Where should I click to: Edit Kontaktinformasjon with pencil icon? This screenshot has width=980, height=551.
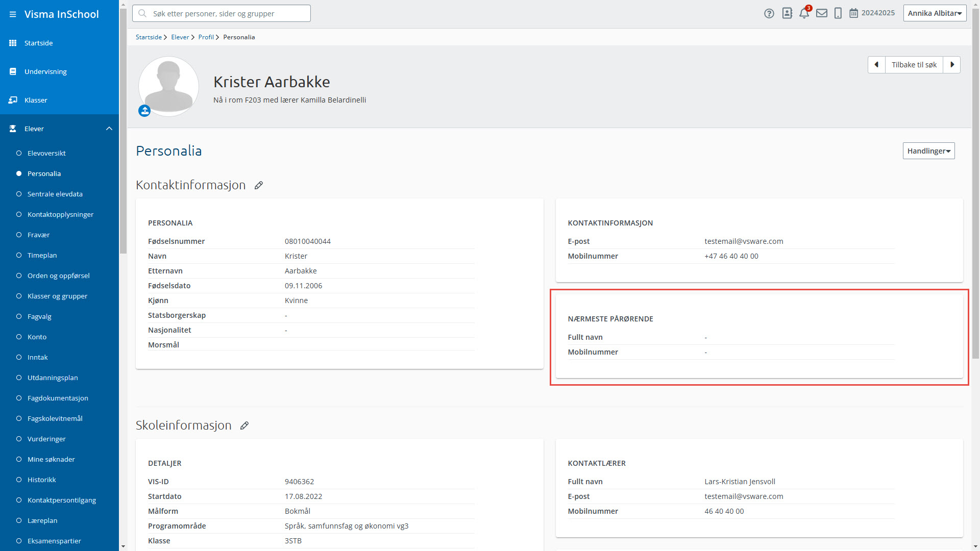tap(259, 185)
